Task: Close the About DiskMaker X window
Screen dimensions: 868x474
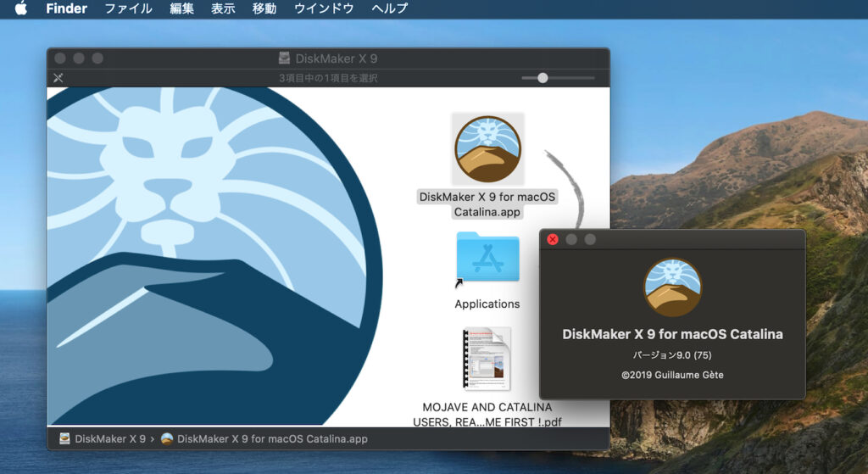Action: [x=553, y=239]
